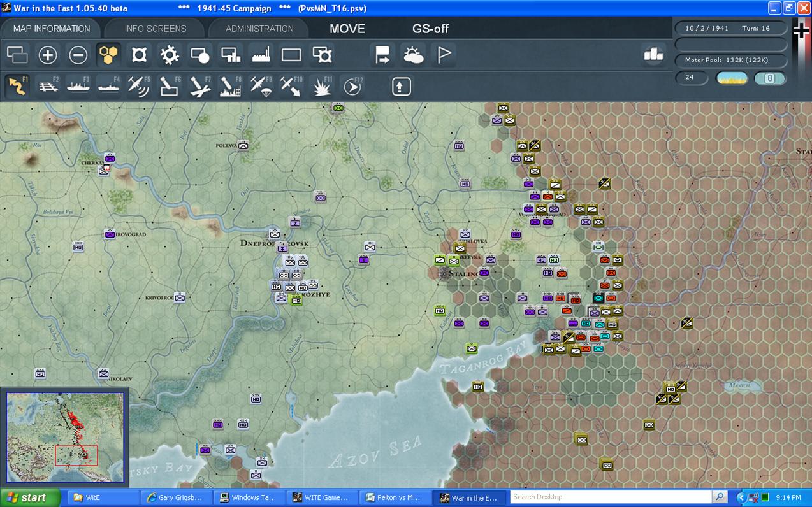Click the Search Desktop input field
Viewport: 812px width, 507px height.
pos(610,497)
